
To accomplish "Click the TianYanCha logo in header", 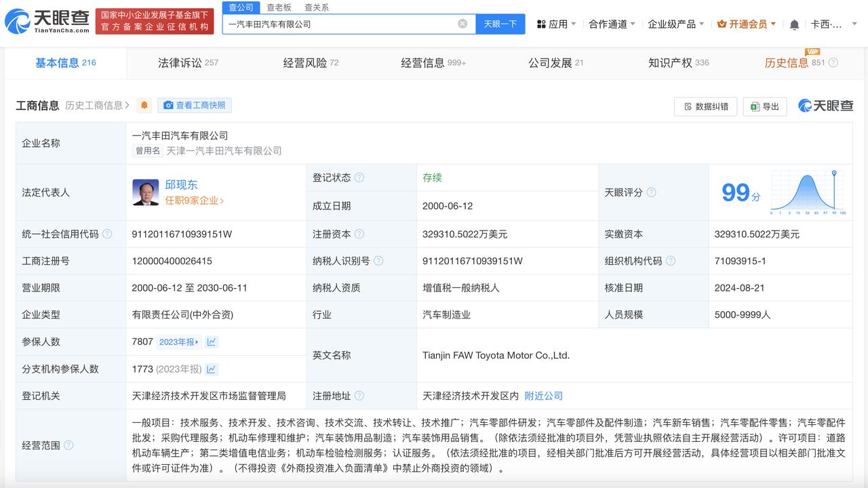I will point(47,21).
